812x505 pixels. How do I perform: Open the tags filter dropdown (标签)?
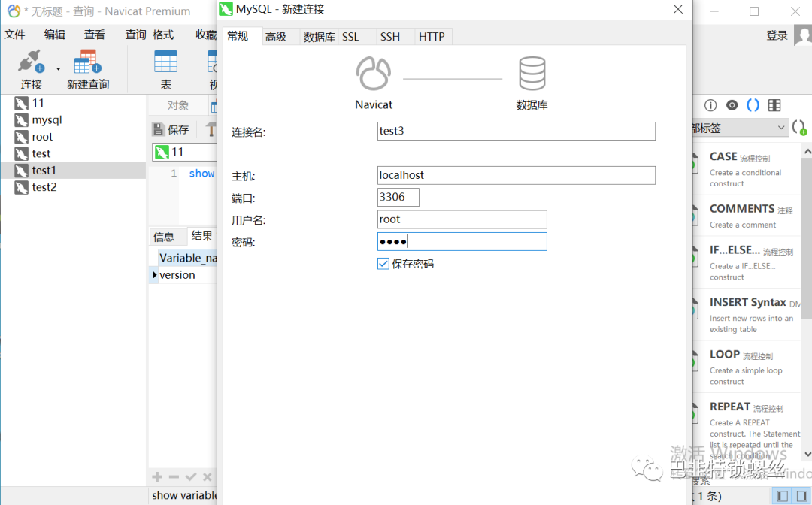(741, 128)
